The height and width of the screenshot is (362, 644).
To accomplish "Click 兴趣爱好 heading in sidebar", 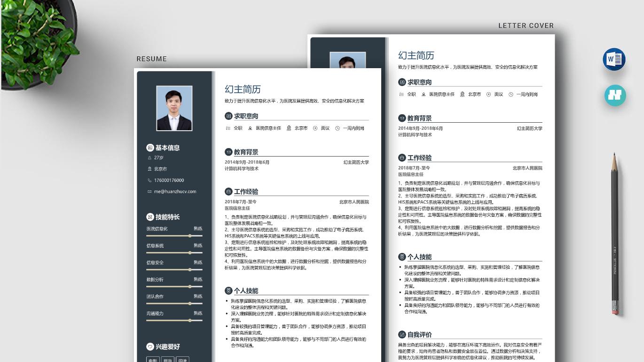I will [x=168, y=346].
